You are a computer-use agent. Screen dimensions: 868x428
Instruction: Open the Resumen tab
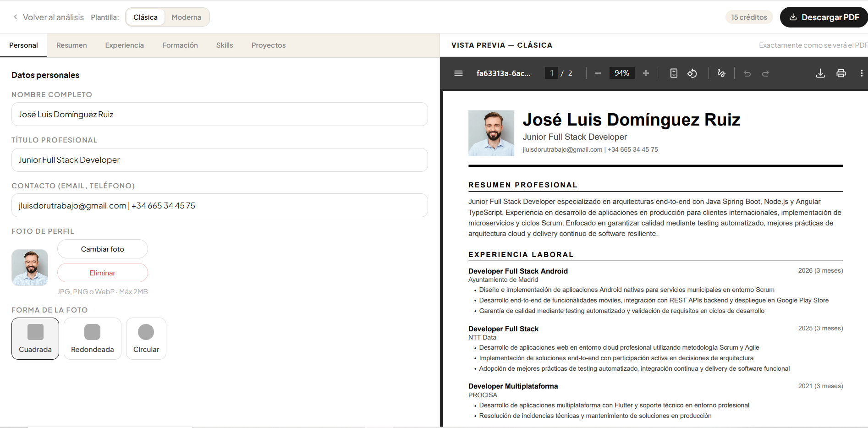71,45
